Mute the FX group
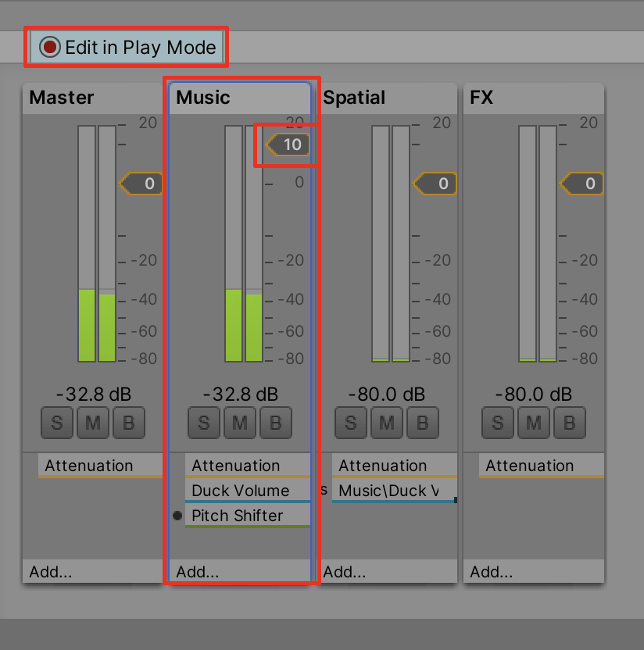Screen dimensions: 644x650 pos(534,423)
